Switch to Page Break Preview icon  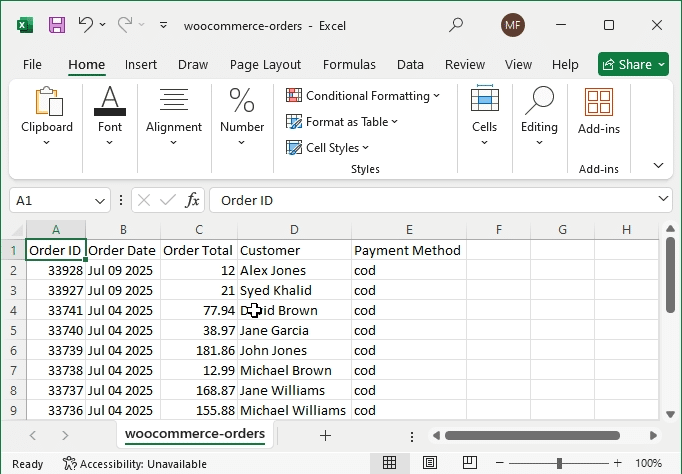tap(470, 463)
